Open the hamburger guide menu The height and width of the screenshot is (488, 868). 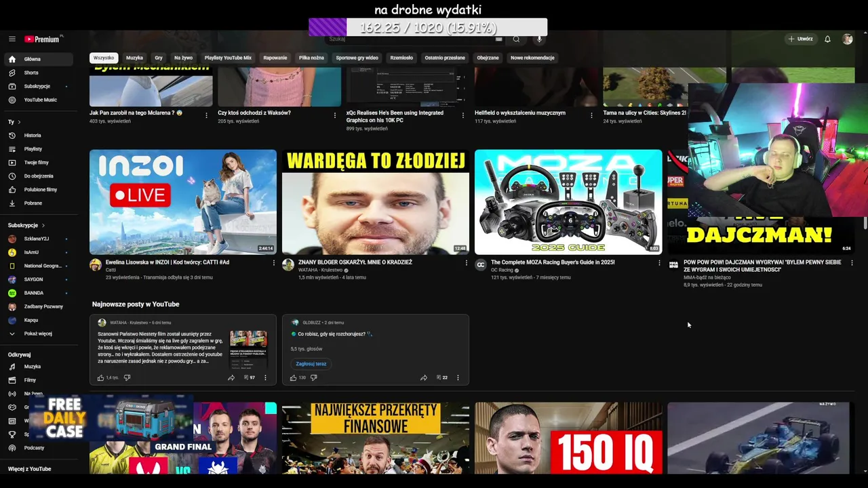click(x=12, y=39)
